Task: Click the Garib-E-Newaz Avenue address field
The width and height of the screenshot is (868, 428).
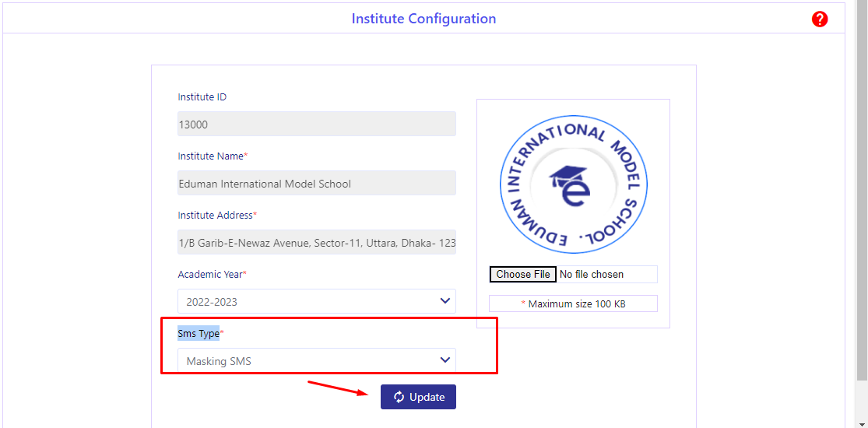Action: 317,242
